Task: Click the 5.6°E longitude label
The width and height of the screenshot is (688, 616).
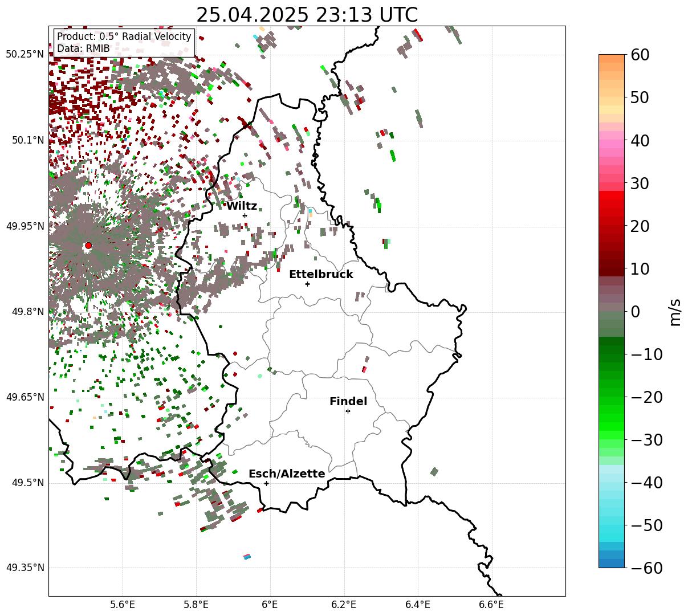Action: (123, 605)
